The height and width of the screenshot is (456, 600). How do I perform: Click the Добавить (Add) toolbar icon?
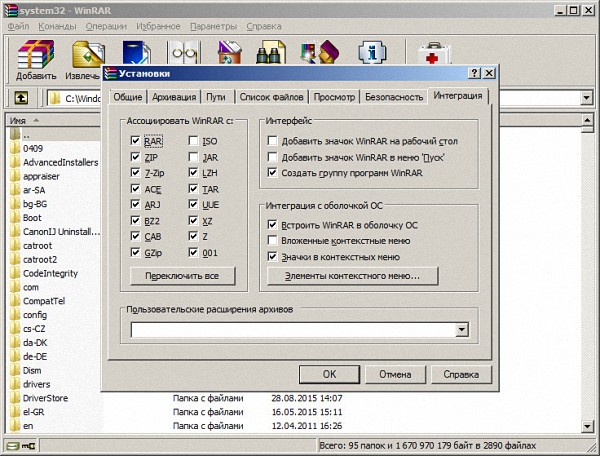pyautogui.click(x=36, y=60)
